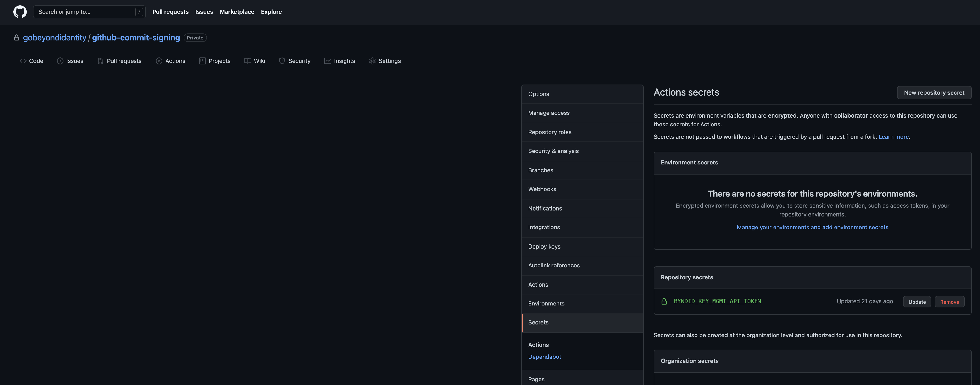Open Notifications settings

click(582, 208)
